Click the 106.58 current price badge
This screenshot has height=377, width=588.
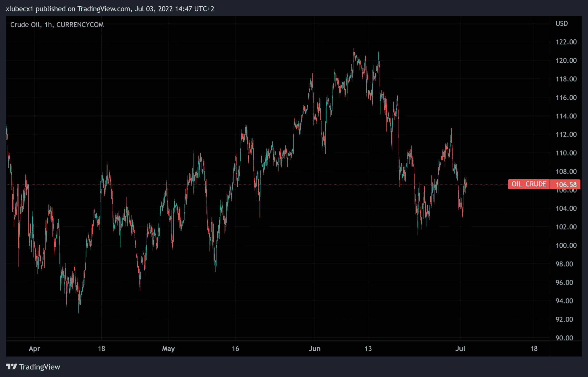566,184
